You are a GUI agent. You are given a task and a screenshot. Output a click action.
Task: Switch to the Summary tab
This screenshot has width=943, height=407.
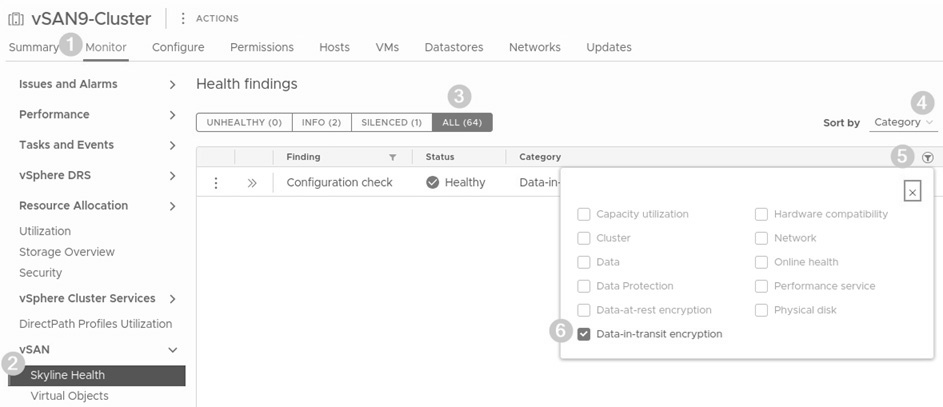(x=34, y=47)
